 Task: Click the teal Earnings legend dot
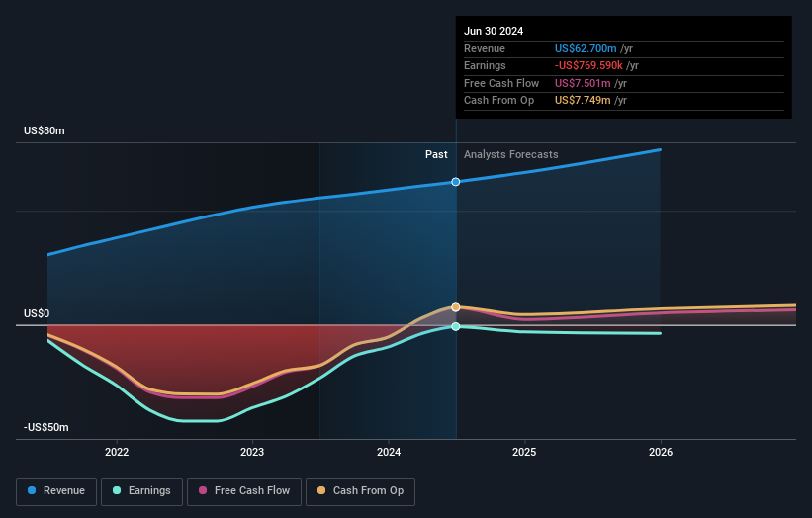click(x=117, y=490)
